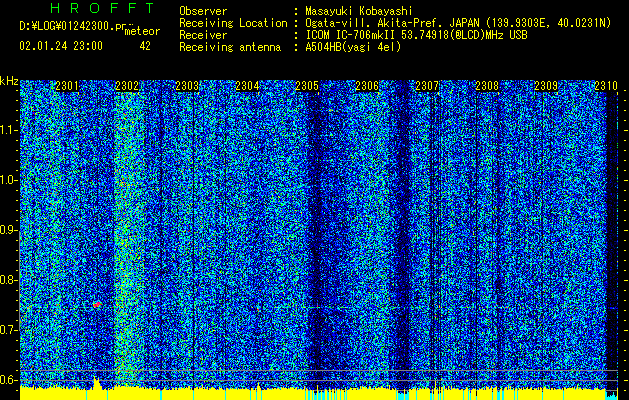
Task: Click the 1.1 kHz axis label
Action: (9, 130)
